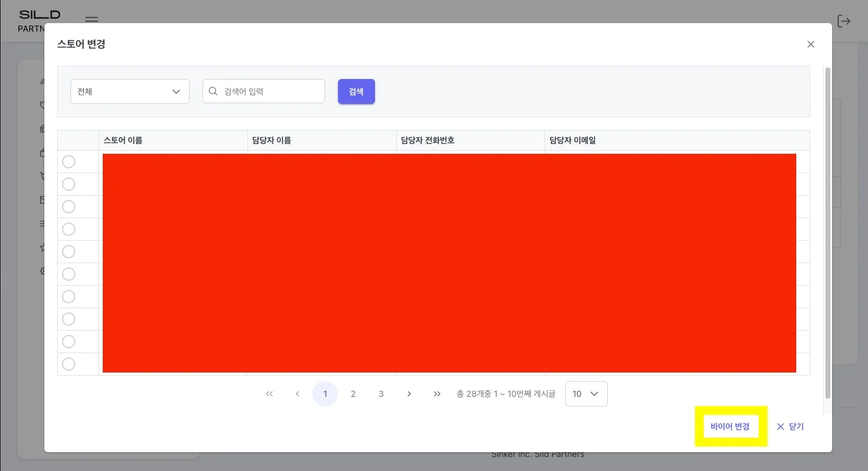Open the hamburger menu behind the dialog

(91, 19)
